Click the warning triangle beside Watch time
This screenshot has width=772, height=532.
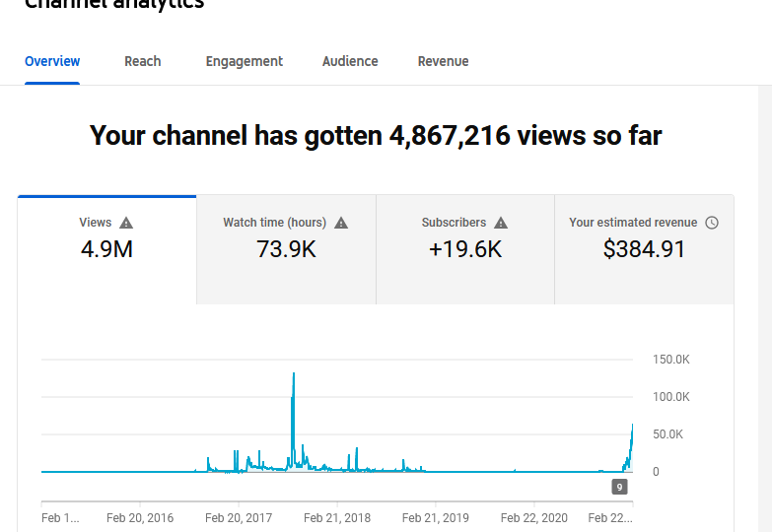(x=341, y=223)
